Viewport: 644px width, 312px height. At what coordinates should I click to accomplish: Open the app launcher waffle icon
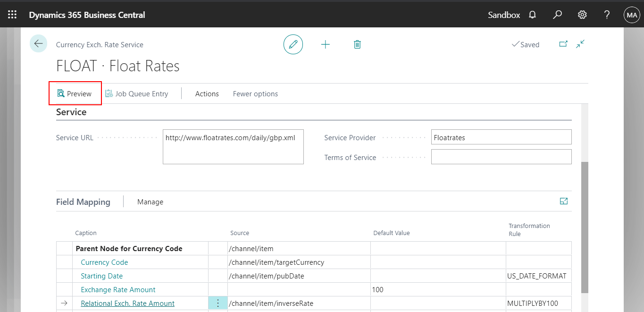tap(12, 14)
